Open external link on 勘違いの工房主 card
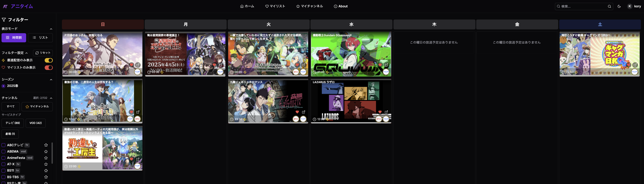 point(138,159)
